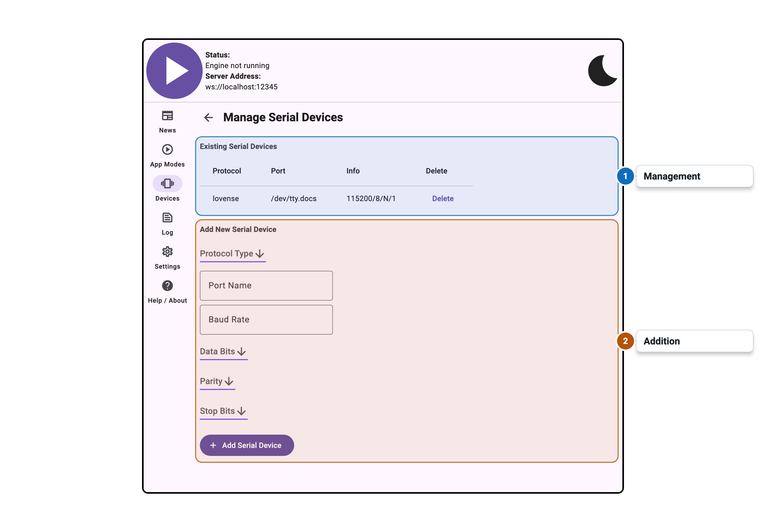Click the Protocol column header
This screenshot has height=532, width=766.
(x=227, y=171)
